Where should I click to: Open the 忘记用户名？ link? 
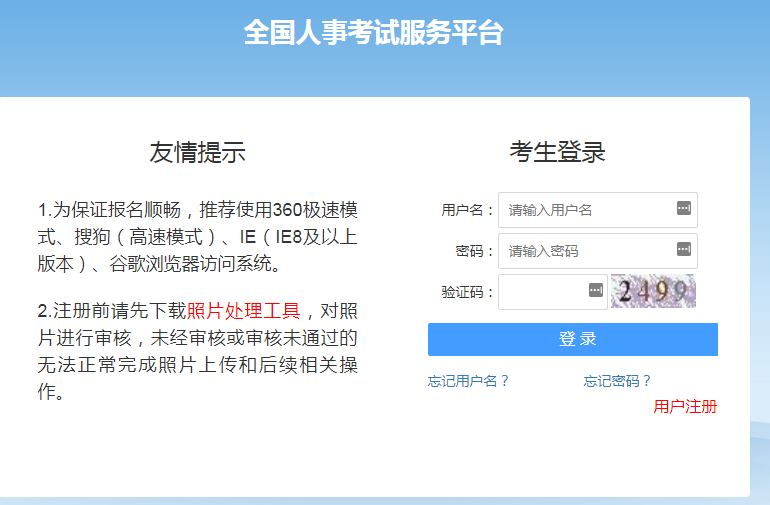pyautogui.click(x=469, y=381)
